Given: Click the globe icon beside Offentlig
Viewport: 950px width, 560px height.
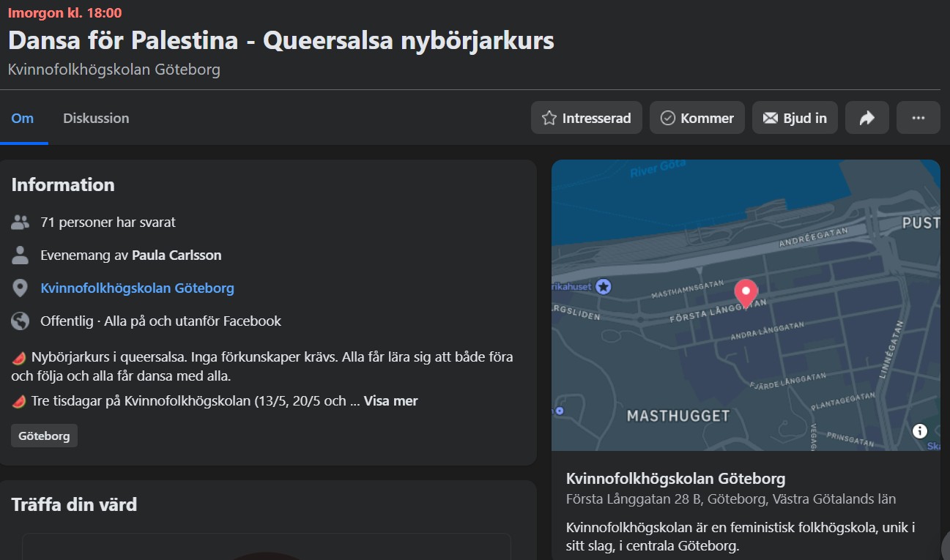Looking at the screenshot, I should click(21, 321).
